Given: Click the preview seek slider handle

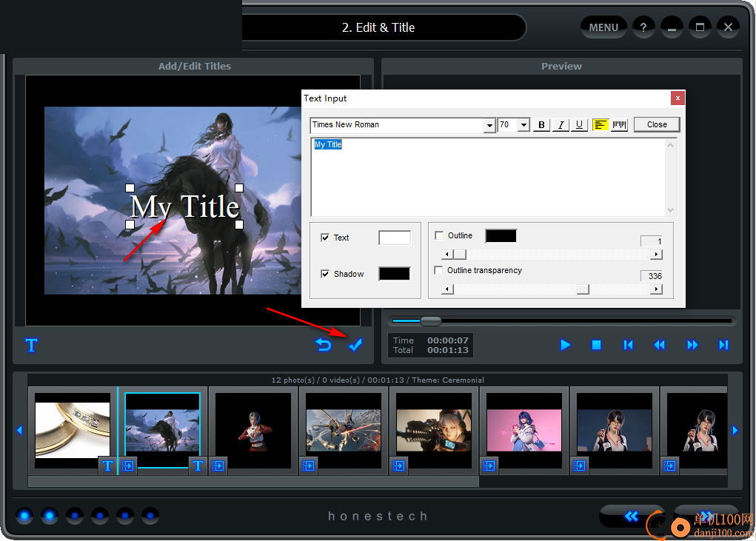Looking at the screenshot, I should [x=430, y=320].
